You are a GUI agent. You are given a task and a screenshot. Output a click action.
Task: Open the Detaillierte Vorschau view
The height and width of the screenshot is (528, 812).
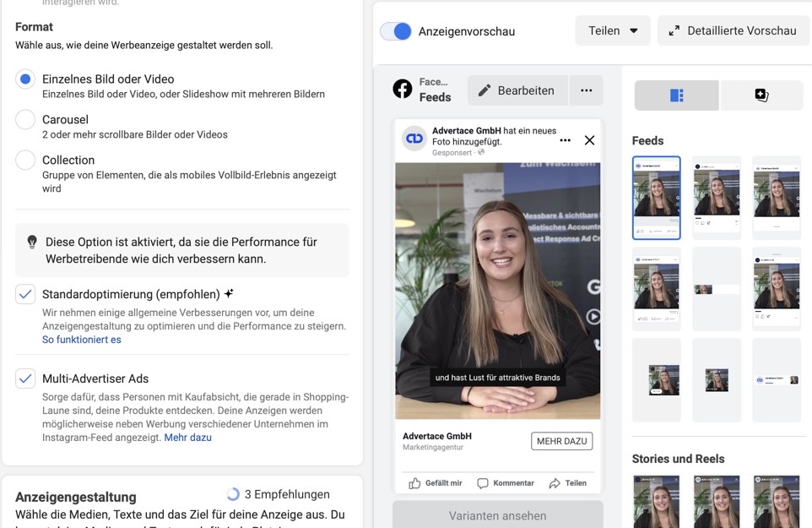point(734,30)
